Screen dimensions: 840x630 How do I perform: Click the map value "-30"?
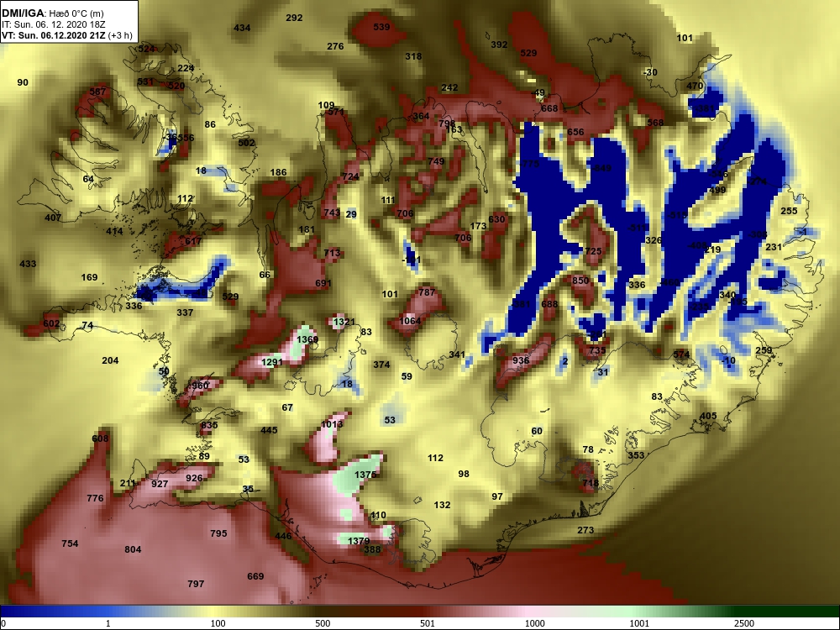pos(650,72)
